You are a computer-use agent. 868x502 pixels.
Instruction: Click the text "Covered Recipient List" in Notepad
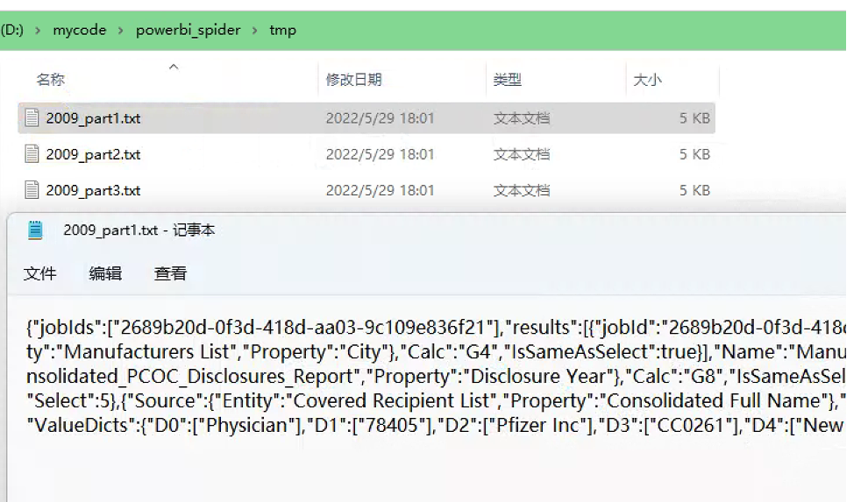tap(391, 401)
